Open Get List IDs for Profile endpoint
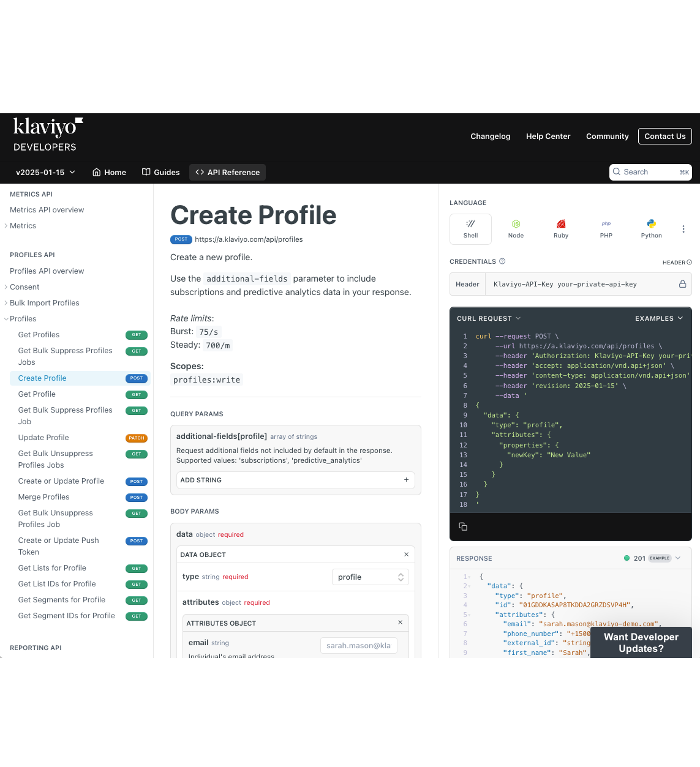Screen dimensions: 700x767 click(80, 584)
